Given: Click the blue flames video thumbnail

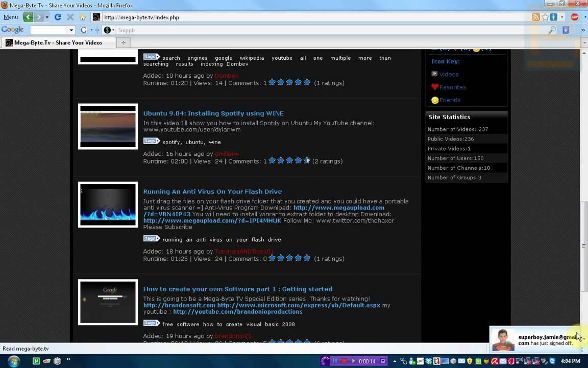Looking at the screenshot, I should click(108, 204).
